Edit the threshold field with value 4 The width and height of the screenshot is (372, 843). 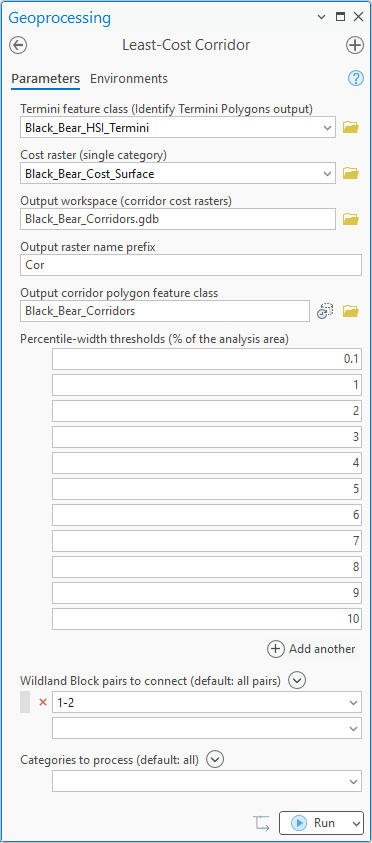[207, 463]
